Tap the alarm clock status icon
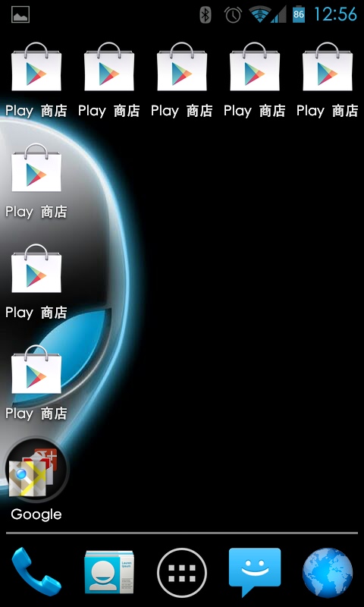The image size is (364, 607). coord(233,14)
